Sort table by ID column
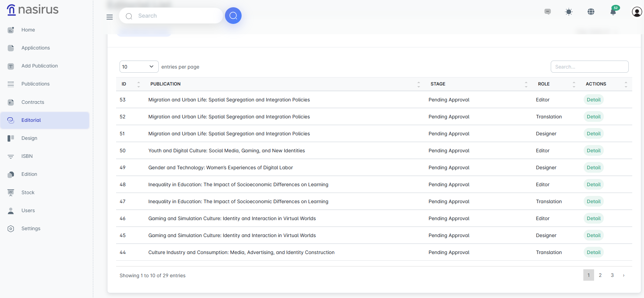The image size is (644, 298). coord(131,84)
